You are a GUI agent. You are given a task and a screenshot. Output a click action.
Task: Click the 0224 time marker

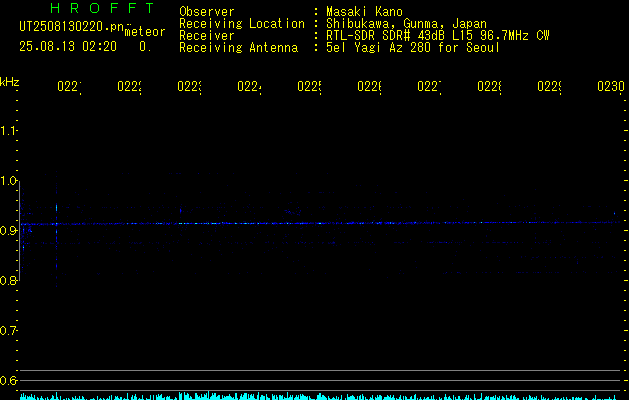click(x=249, y=86)
